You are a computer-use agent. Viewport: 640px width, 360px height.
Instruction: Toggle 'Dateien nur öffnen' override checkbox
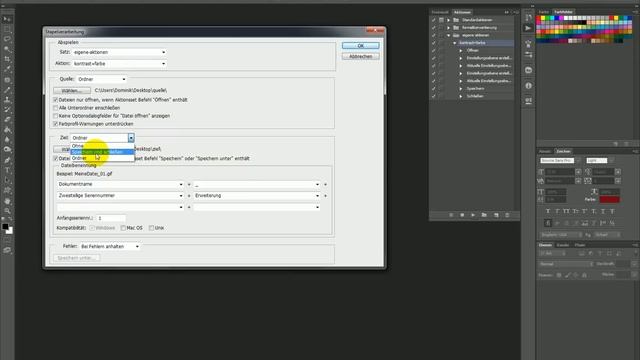56,100
